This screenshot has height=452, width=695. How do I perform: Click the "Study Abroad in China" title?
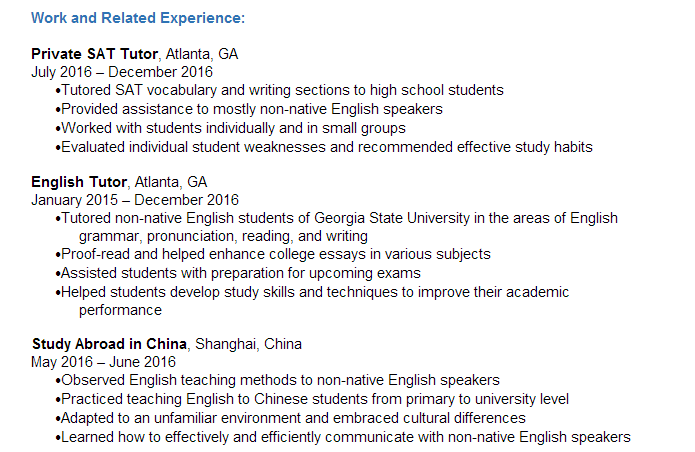(111, 344)
